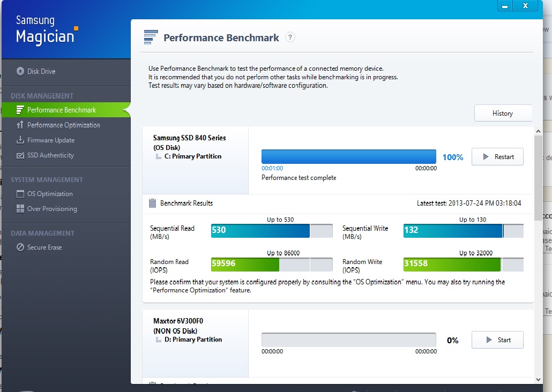Click the D: Primary Partition tree icon

tap(159, 340)
